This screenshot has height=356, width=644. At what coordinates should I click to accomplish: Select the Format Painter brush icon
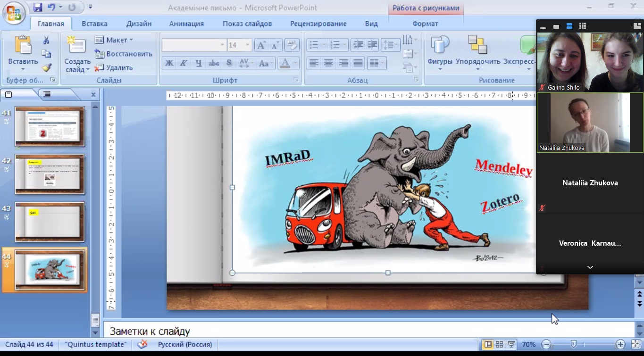tap(46, 67)
